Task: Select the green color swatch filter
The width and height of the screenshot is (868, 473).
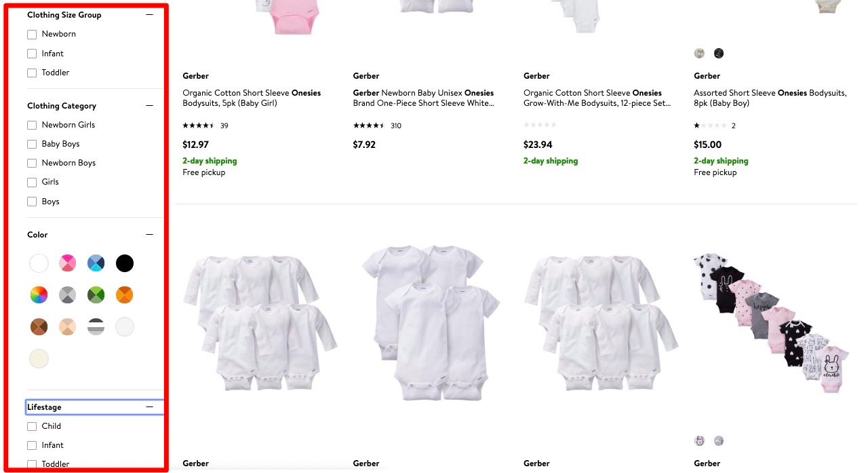Action: click(96, 295)
